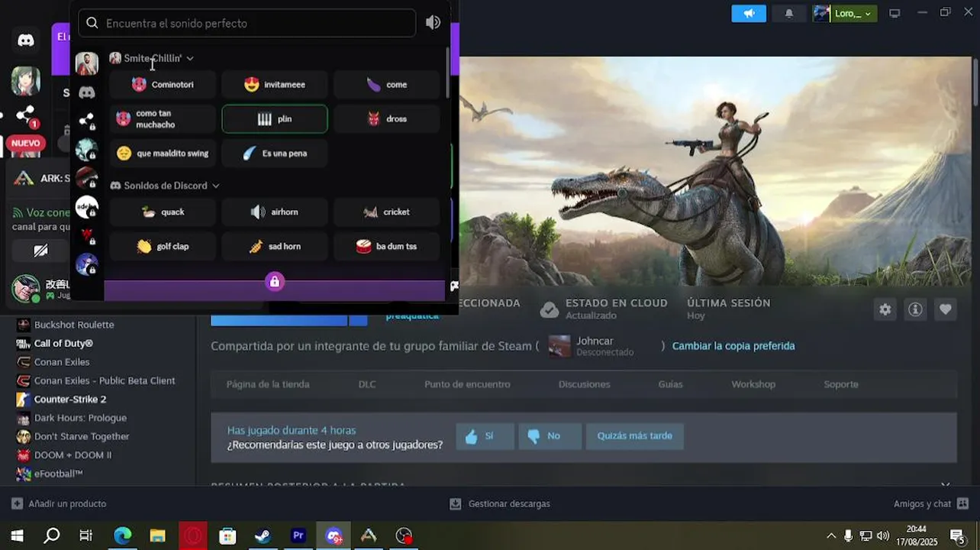
Task: Play the cricket sound
Action: [387, 212]
